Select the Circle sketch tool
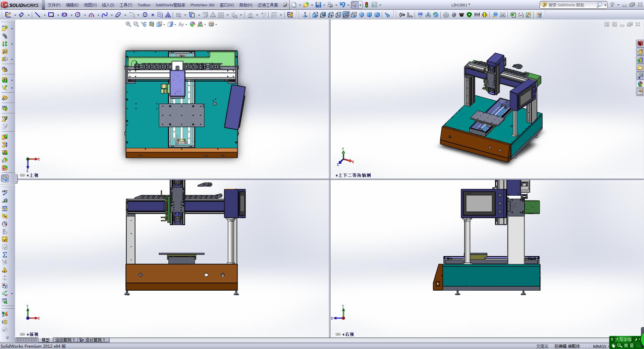The image size is (644, 349). (78, 15)
